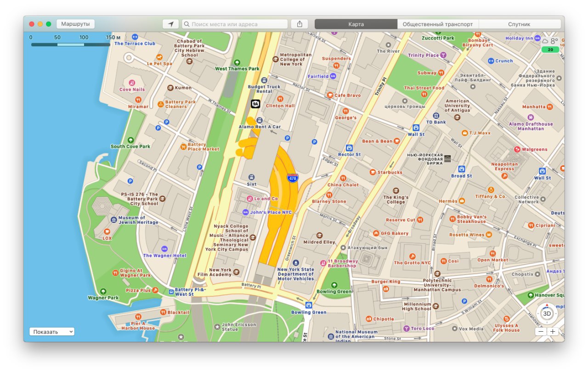The image size is (588, 373).
Task: Click the Hermès shop icon
Action: coord(462,201)
